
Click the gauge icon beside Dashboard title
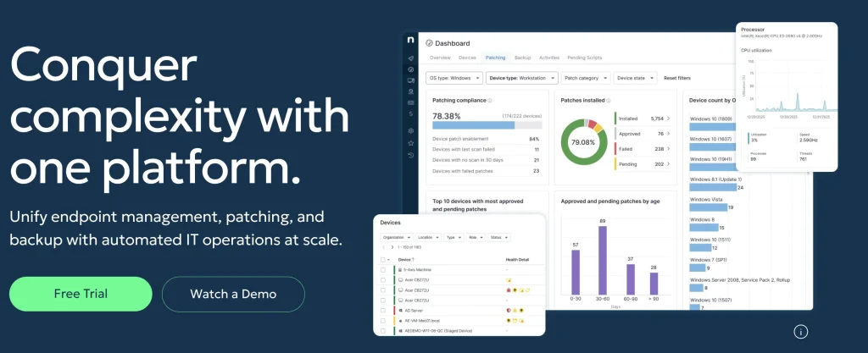pos(429,43)
